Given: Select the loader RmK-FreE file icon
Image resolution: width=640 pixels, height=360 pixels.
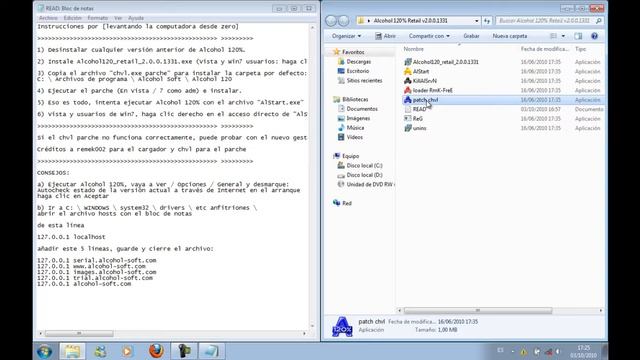Looking at the screenshot, I should (407, 90).
